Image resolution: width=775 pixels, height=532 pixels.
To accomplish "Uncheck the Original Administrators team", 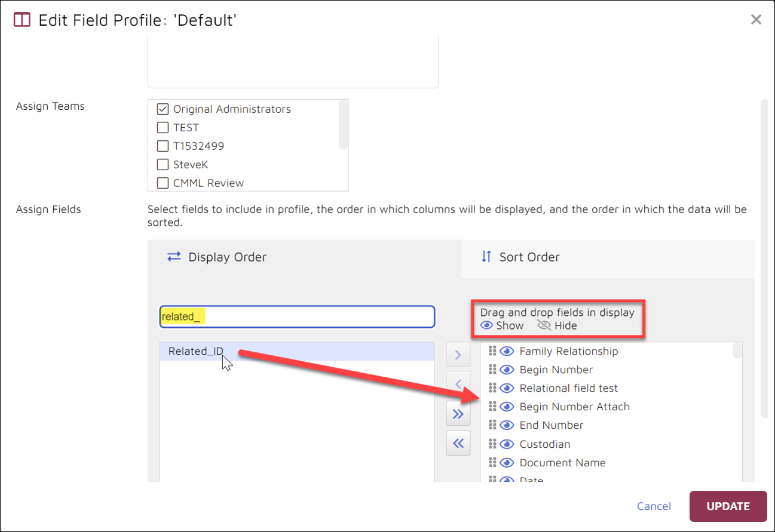I will [x=163, y=109].
